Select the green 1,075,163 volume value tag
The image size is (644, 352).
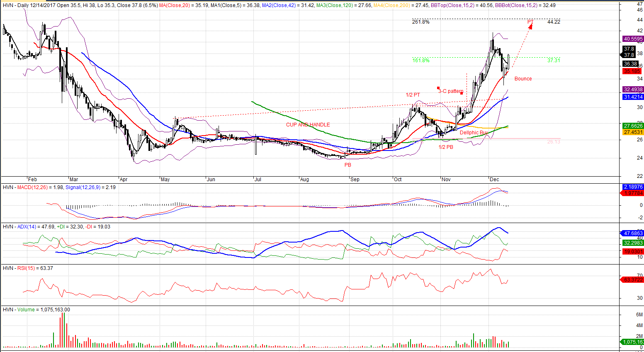pyautogui.click(x=633, y=342)
